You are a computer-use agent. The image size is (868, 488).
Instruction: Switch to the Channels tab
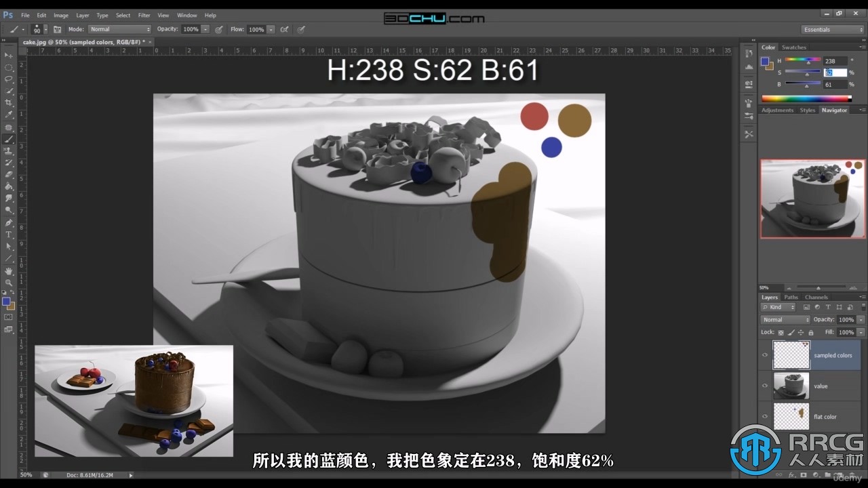click(x=816, y=297)
